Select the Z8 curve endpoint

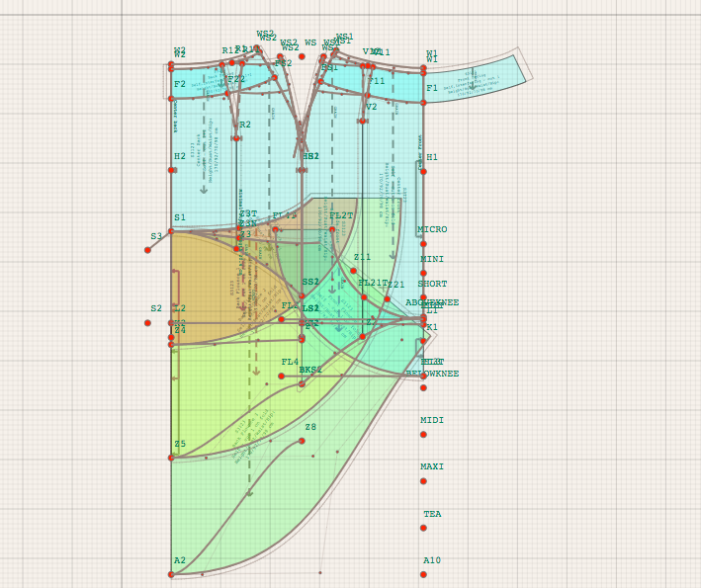[x=302, y=441]
